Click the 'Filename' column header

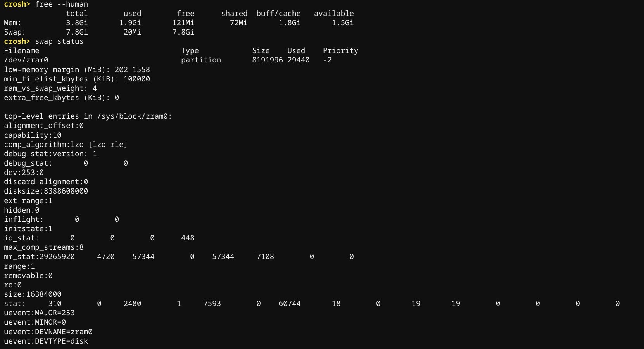coord(22,51)
